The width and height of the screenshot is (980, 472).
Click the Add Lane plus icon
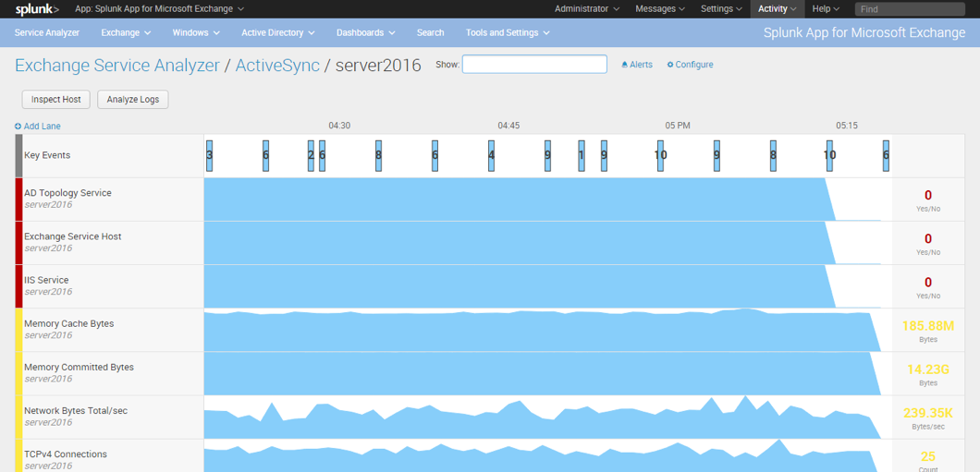pos(18,127)
